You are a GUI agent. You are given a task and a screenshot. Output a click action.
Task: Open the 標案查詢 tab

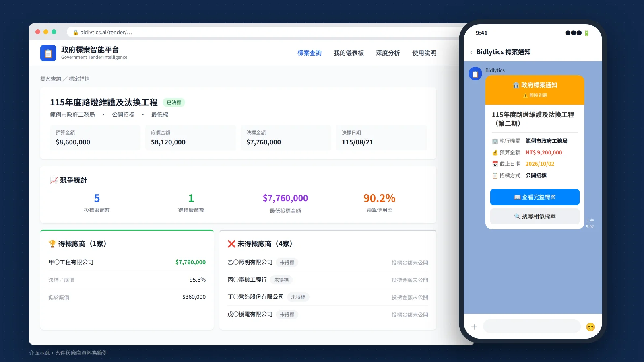(310, 53)
